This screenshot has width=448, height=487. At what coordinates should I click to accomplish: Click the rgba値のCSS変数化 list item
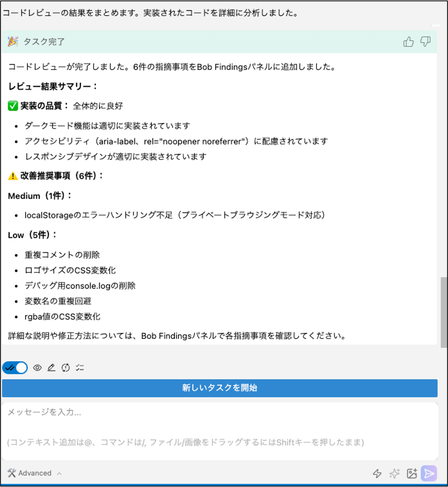click(x=63, y=317)
